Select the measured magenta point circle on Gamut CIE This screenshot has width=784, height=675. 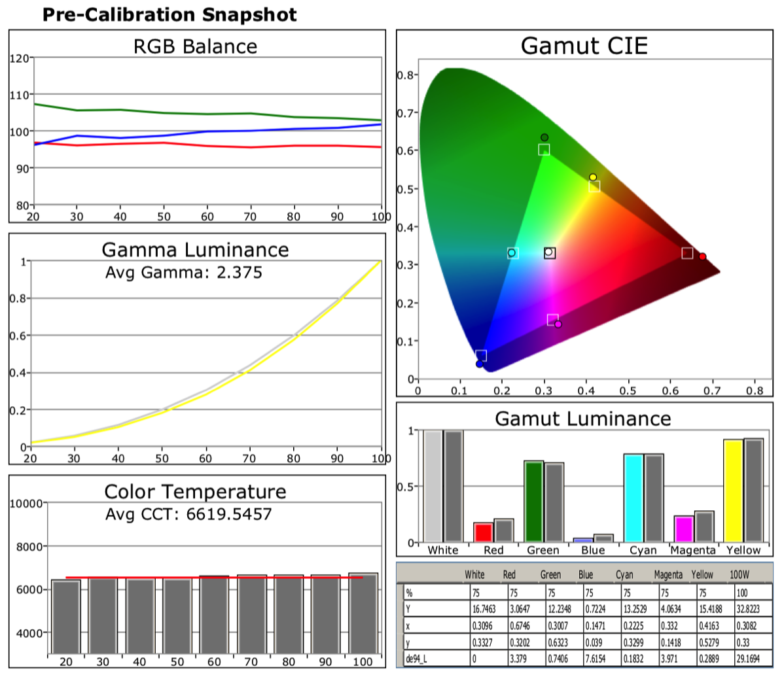pyautogui.click(x=558, y=324)
